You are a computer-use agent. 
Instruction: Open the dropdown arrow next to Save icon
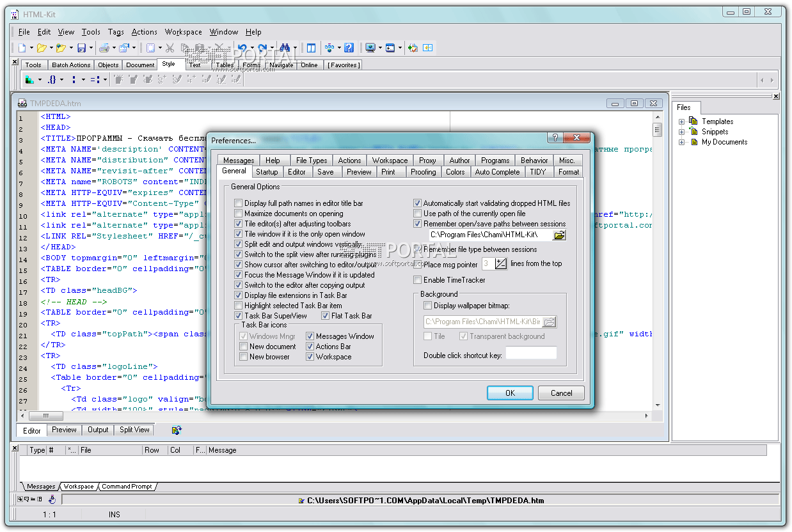point(91,48)
